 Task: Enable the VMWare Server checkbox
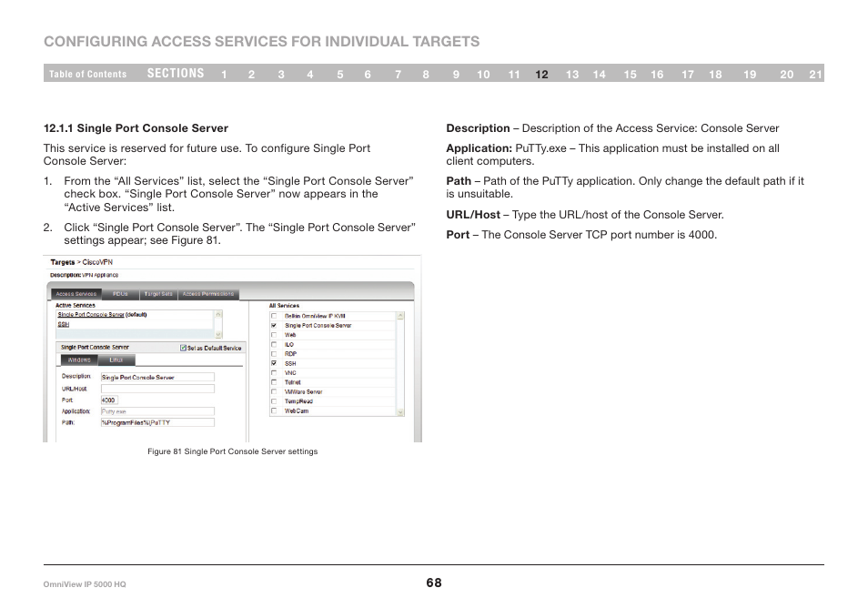pos(274,391)
